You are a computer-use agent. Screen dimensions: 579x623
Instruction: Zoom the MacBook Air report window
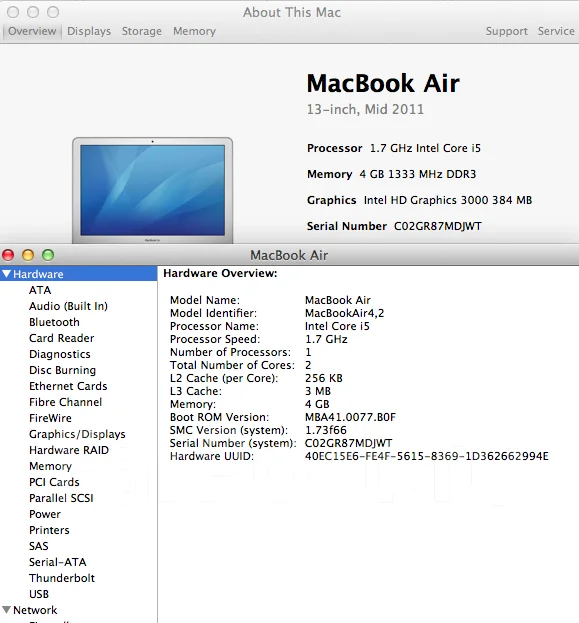(48, 255)
